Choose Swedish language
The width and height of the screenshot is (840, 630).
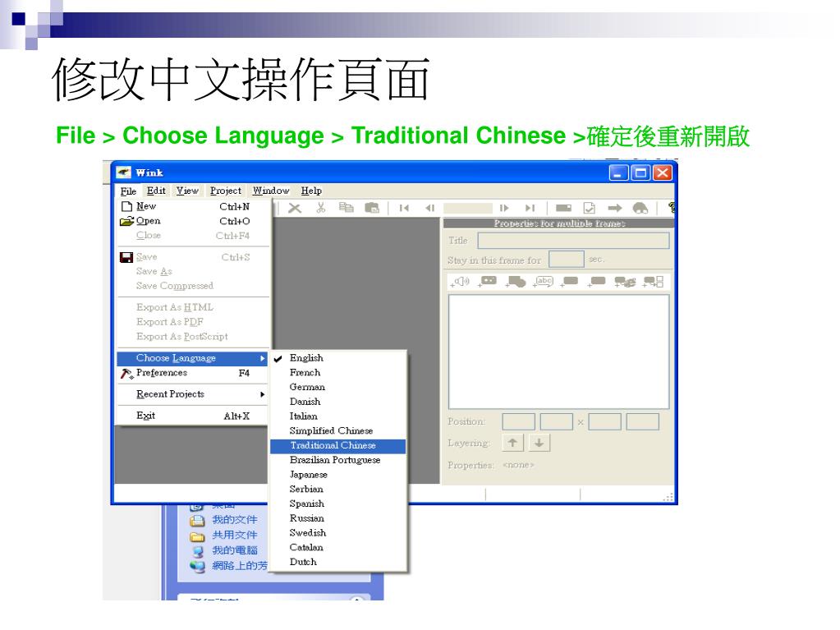[338, 533]
